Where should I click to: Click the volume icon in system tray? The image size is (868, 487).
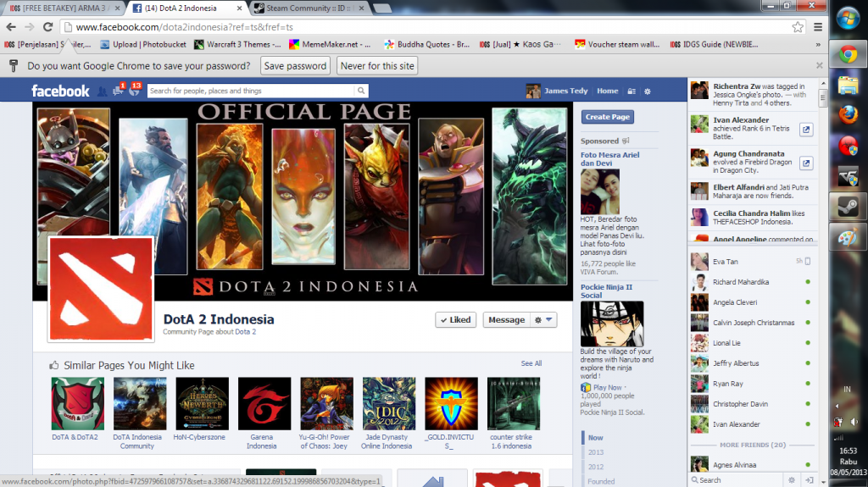coord(854,423)
